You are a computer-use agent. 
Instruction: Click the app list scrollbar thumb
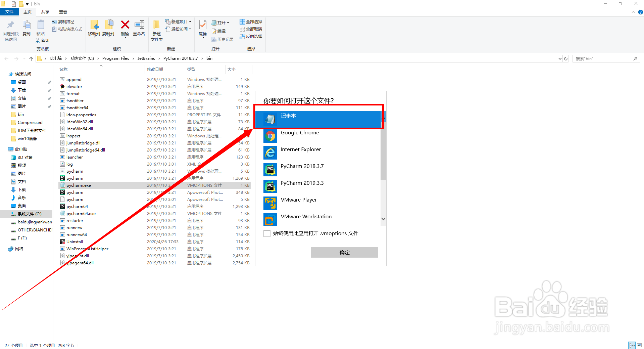(383, 151)
